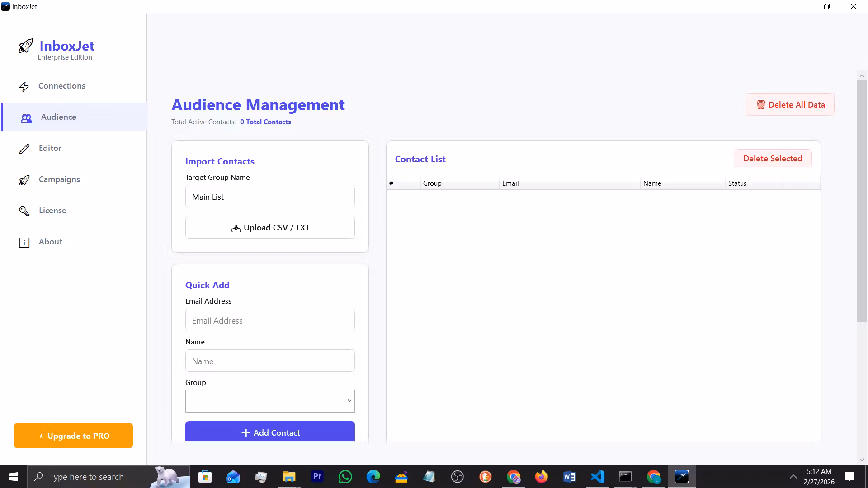Click Upload CSV / TXT button
Screen dimensions: 868x488
point(270,227)
